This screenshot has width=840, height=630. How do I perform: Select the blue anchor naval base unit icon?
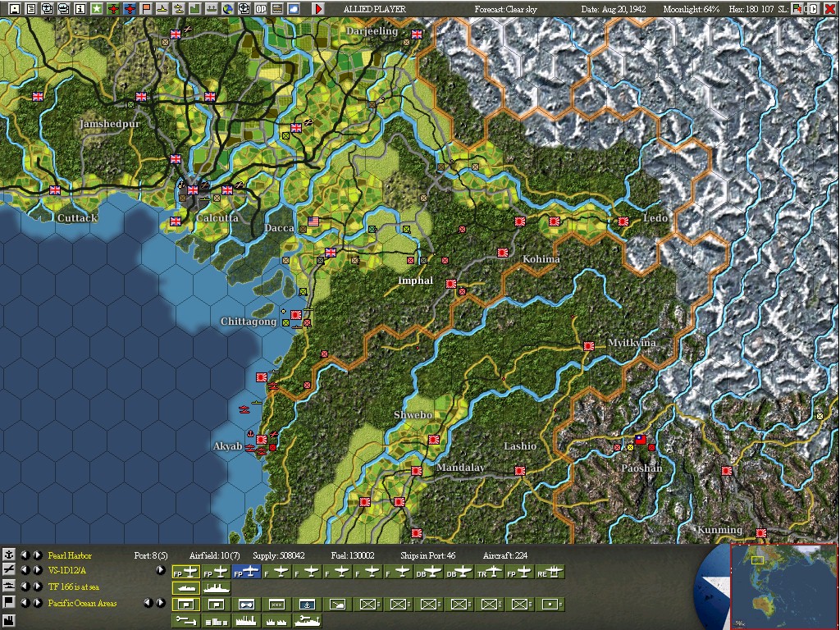tap(307, 605)
